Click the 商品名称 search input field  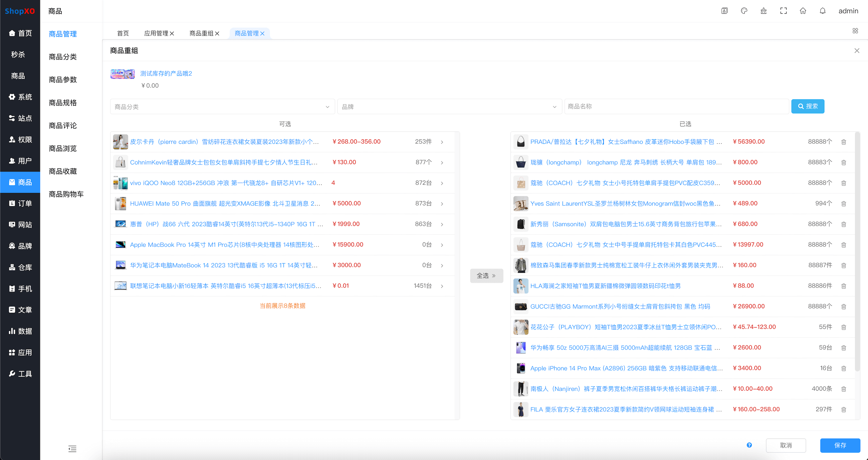coord(676,106)
